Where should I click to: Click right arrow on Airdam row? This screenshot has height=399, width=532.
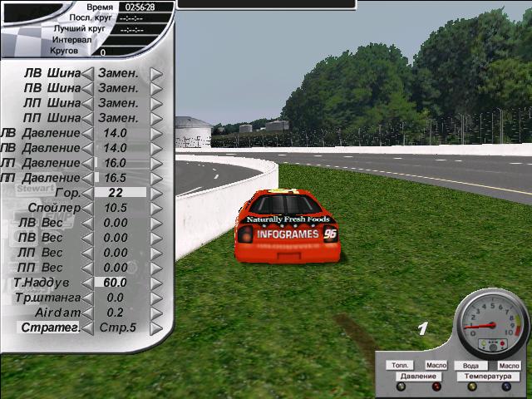click(x=155, y=313)
